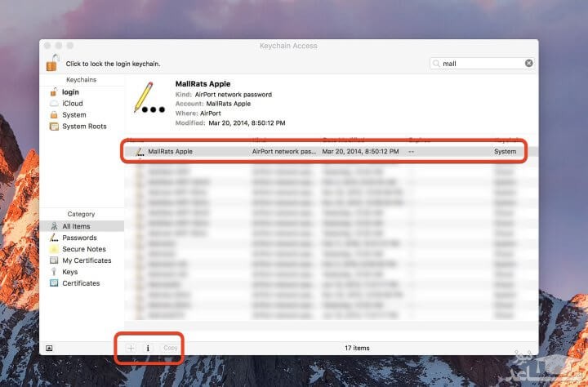The image size is (588, 387).
Task: Click in the search field containing mall
Action: click(x=483, y=64)
